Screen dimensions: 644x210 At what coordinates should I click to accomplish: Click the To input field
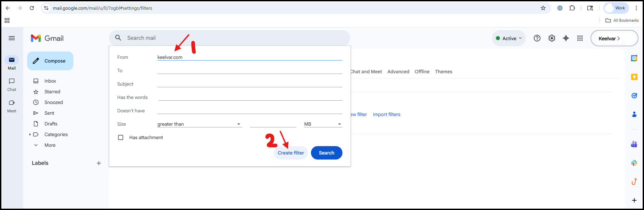(250, 71)
